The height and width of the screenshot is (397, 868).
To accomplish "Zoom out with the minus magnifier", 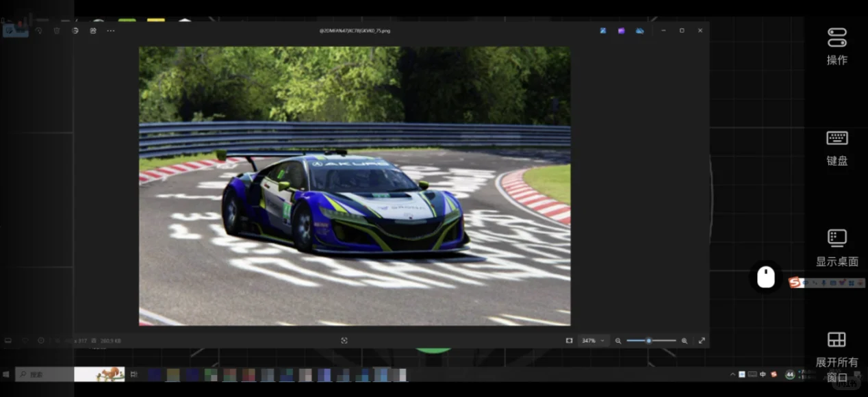I will [618, 340].
